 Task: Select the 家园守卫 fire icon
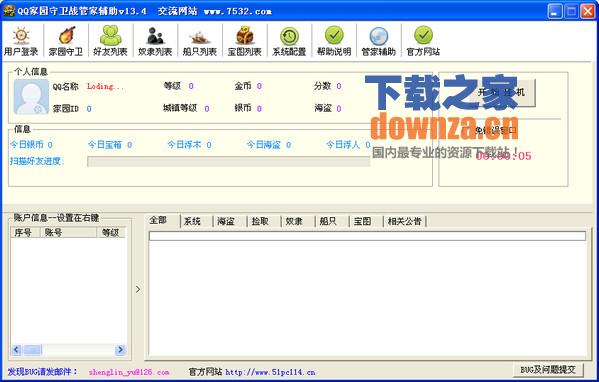(x=66, y=35)
